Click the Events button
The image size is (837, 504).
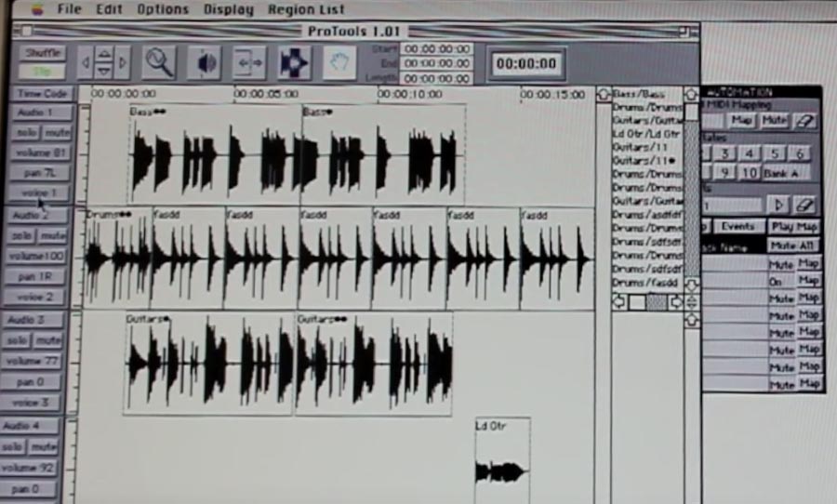pyautogui.click(x=737, y=226)
